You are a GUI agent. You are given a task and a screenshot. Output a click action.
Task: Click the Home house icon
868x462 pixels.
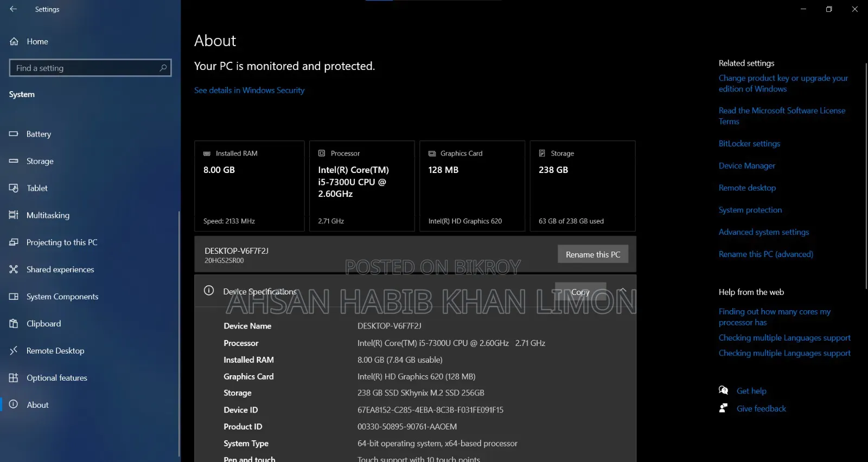(x=14, y=42)
